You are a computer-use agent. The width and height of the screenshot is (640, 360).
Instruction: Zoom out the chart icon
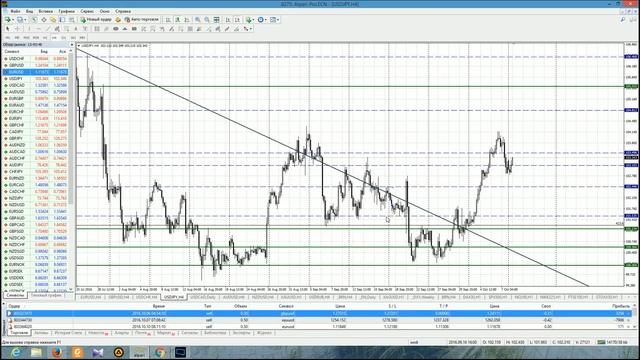click(x=207, y=19)
